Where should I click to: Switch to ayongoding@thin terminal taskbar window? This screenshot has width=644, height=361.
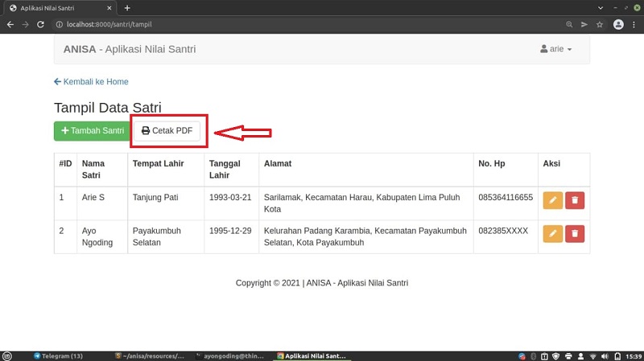pyautogui.click(x=230, y=356)
